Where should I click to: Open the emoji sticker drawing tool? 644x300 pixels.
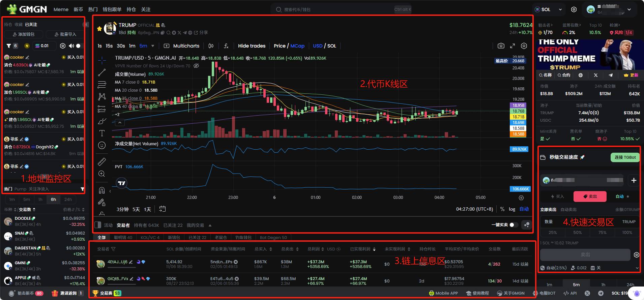click(102, 145)
